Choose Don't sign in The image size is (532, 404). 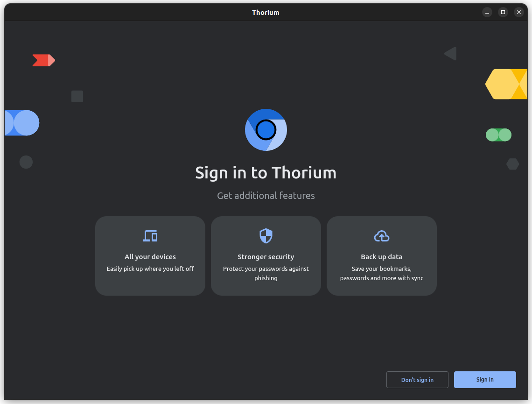417,380
